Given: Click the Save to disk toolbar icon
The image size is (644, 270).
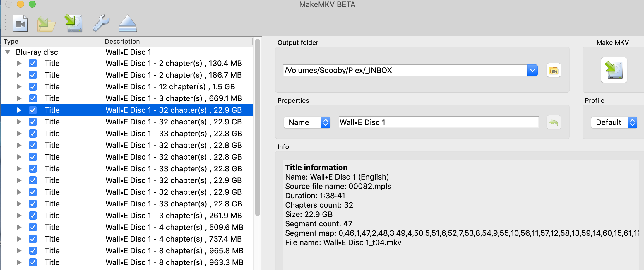Looking at the screenshot, I should pyautogui.click(x=73, y=23).
